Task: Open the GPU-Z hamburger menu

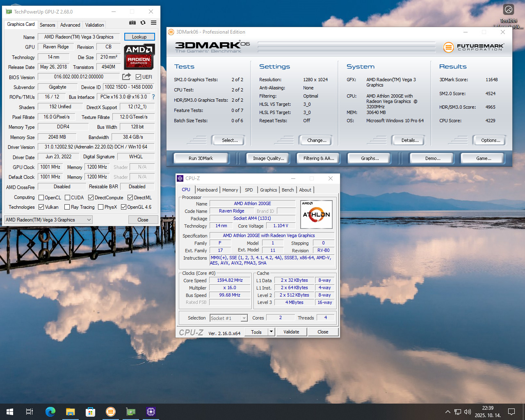Action: (153, 23)
